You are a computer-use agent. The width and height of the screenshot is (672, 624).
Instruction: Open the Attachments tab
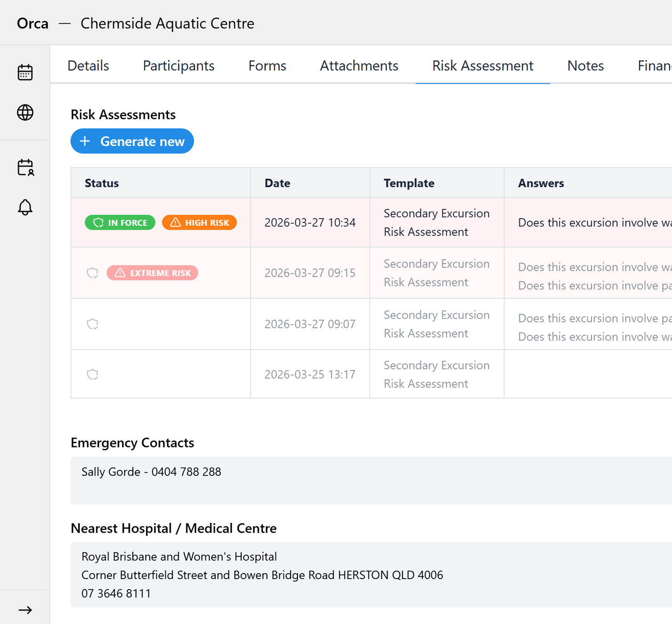[x=359, y=65]
